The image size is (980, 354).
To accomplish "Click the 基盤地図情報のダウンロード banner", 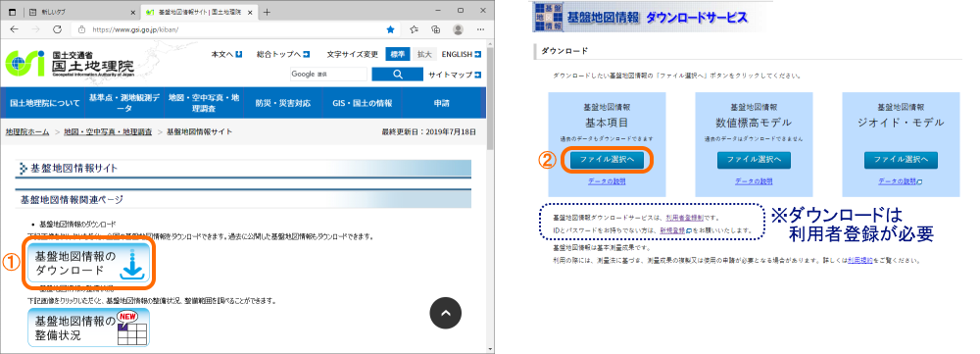I will 88,262.
